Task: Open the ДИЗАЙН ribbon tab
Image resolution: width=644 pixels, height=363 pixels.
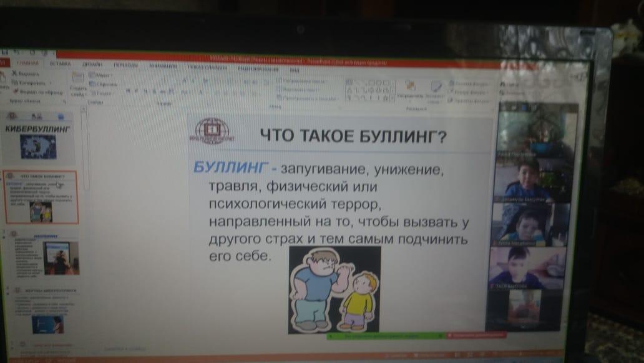Action: click(x=92, y=64)
